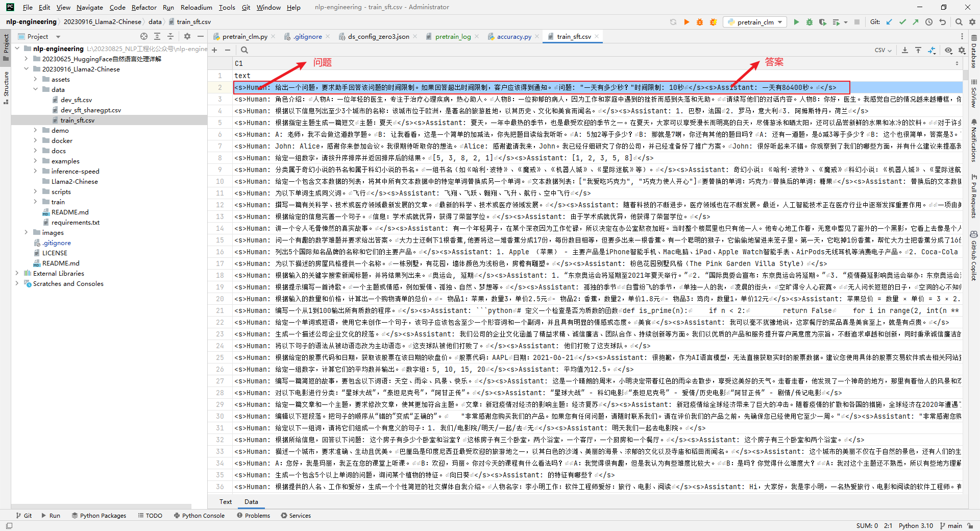Open the Refactor menu
The image size is (980, 531).
coord(144,7)
